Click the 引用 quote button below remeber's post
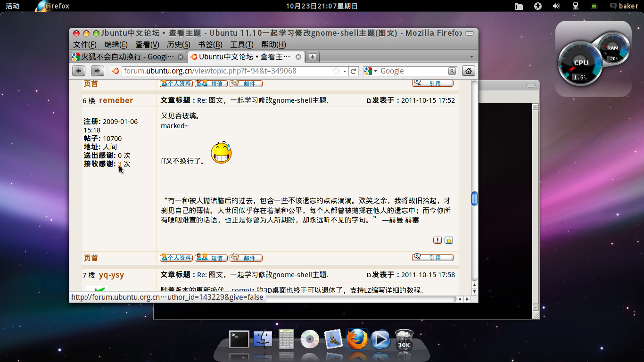The image size is (644, 362). (433, 257)
